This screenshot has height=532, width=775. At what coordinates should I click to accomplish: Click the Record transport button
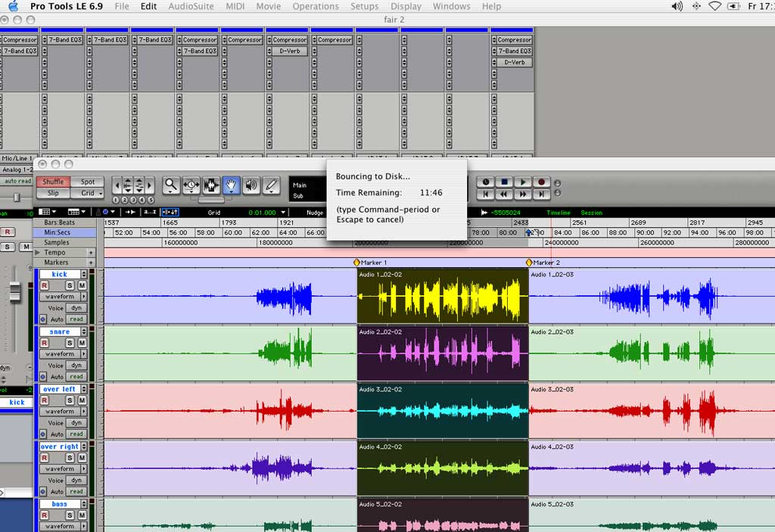541,182
